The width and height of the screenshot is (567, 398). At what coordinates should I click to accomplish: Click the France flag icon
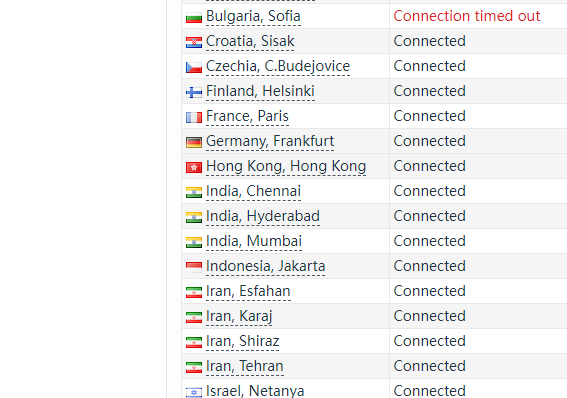(194, 117)
